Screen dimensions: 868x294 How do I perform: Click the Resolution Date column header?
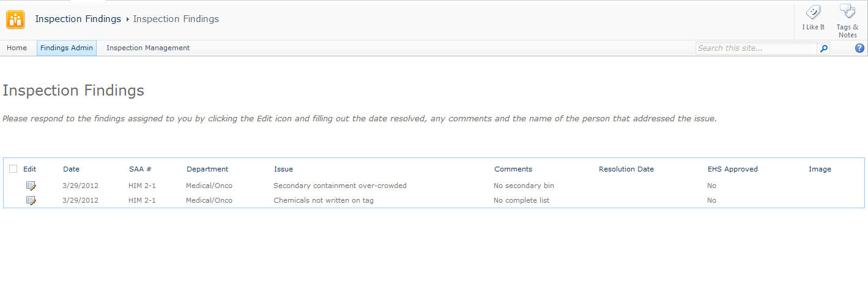pyautogui.click(x=626, y=169)
